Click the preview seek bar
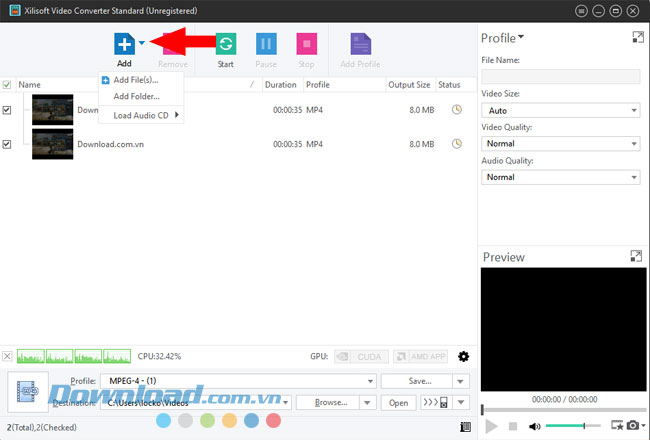Viewport: 650px width, 440px height. tap(564, 410)
